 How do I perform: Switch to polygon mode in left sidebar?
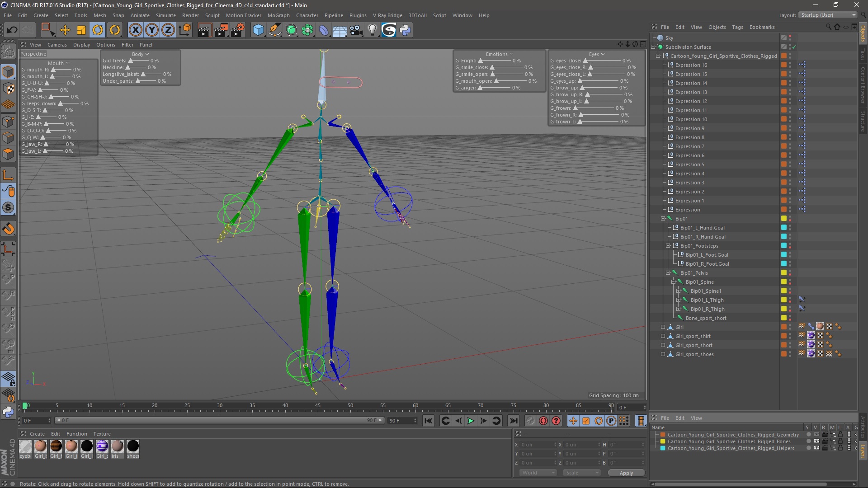8,154
